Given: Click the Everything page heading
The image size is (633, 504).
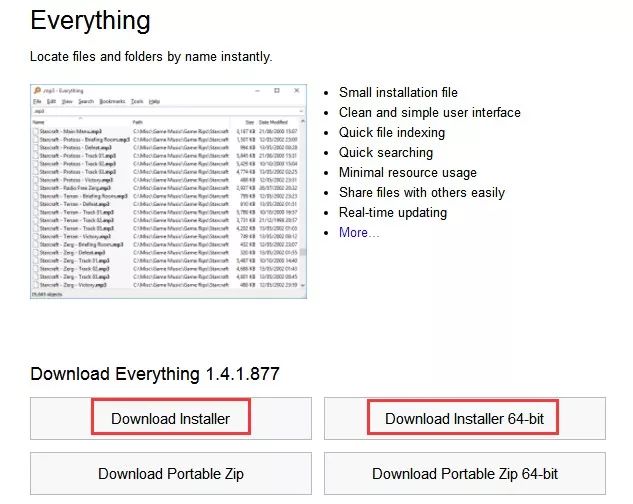Looking at the screenshot, I should pos(90,20).
